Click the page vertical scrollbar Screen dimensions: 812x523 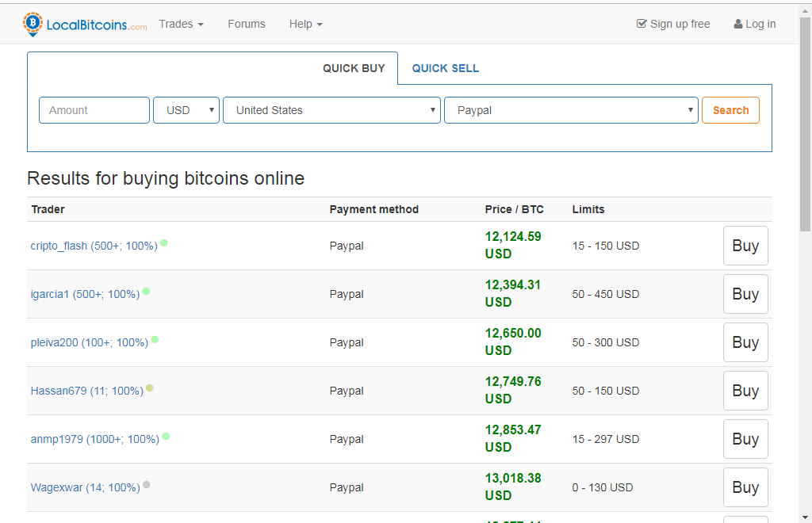(x=805, y=238)
